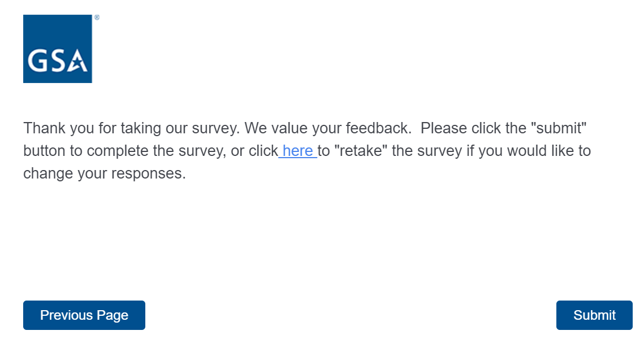Go back using the Previous Page button

click(84, 315)
